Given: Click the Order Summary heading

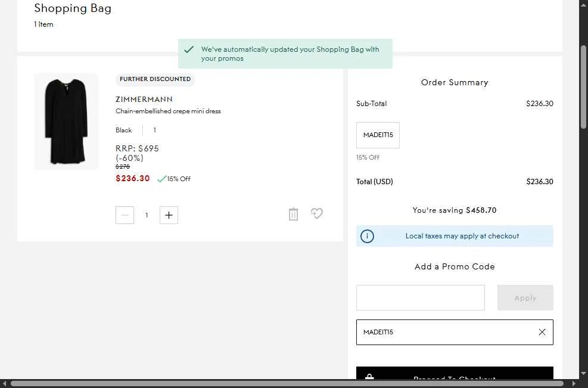Looking at the screenshot, I should [x=455, y=83].
